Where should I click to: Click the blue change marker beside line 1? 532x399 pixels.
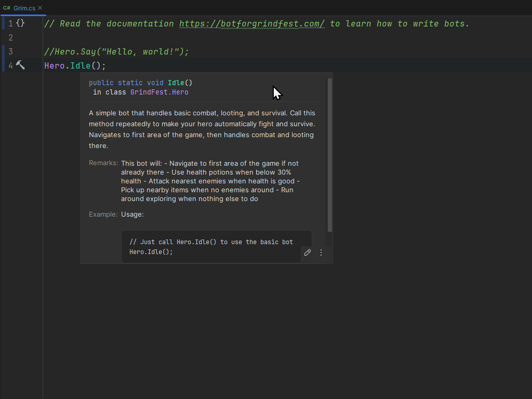(x=2, y=23)
